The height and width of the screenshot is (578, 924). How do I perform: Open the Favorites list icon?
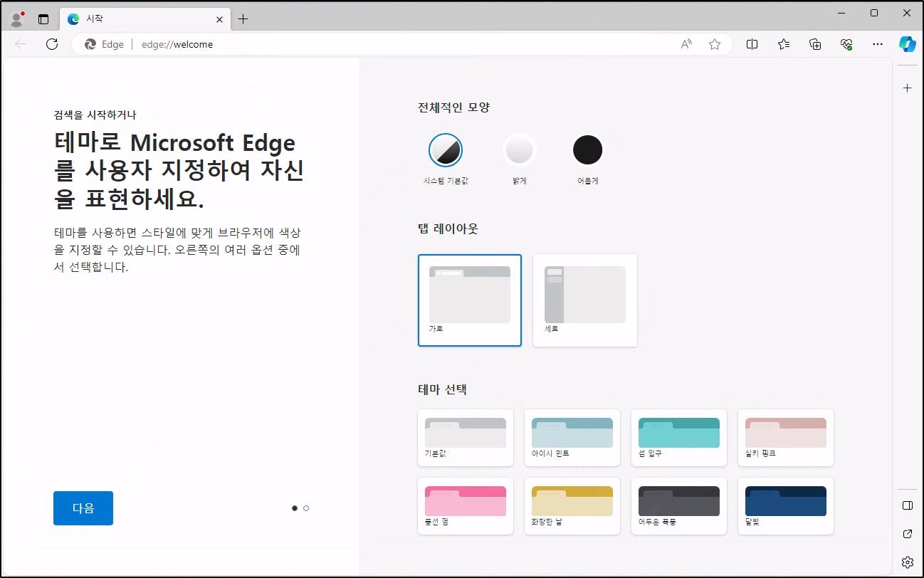tap(784, 44)
